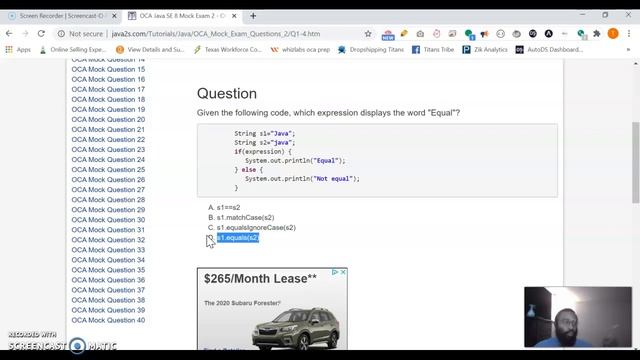Close the Subaru ad with X icon
Viewport: 640px width, 360px height.
[343, 272]
